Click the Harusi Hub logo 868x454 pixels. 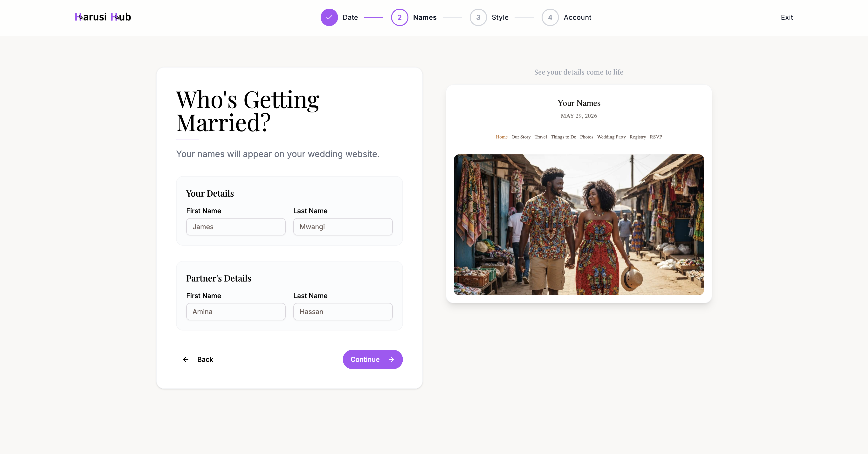[x=103, y=17]
